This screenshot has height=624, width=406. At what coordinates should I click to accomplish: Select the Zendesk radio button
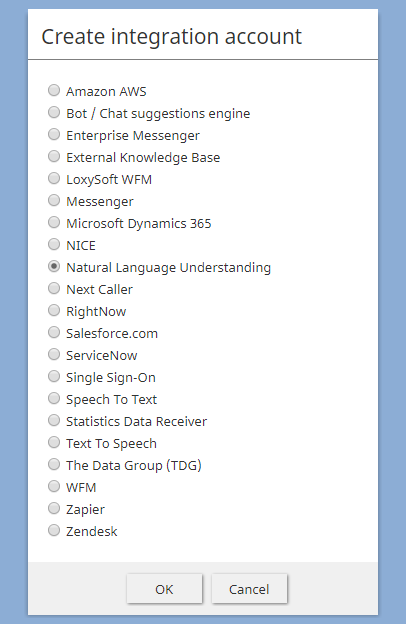coord(54,530)
